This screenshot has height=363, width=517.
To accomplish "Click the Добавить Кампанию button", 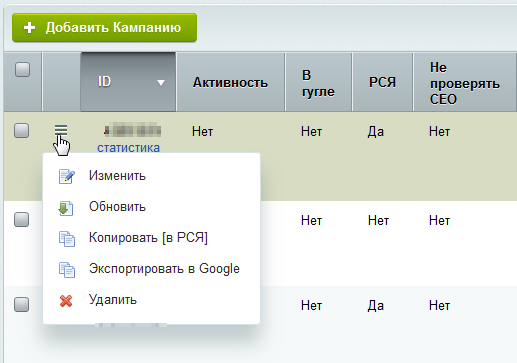I will pyautogui.click(x=104, y=28).
